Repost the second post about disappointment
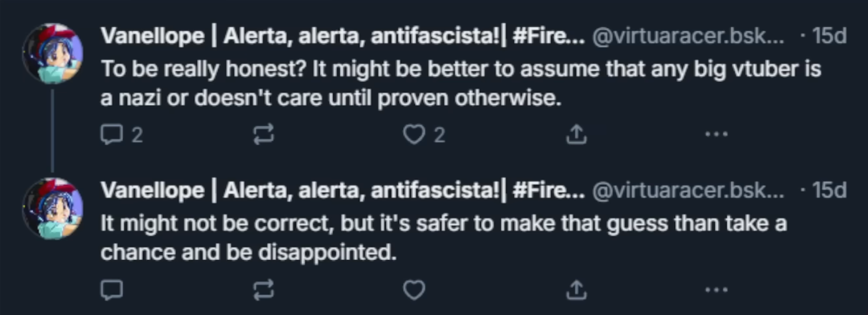Viewport: 868px width, 315px height. click(263, 290)
